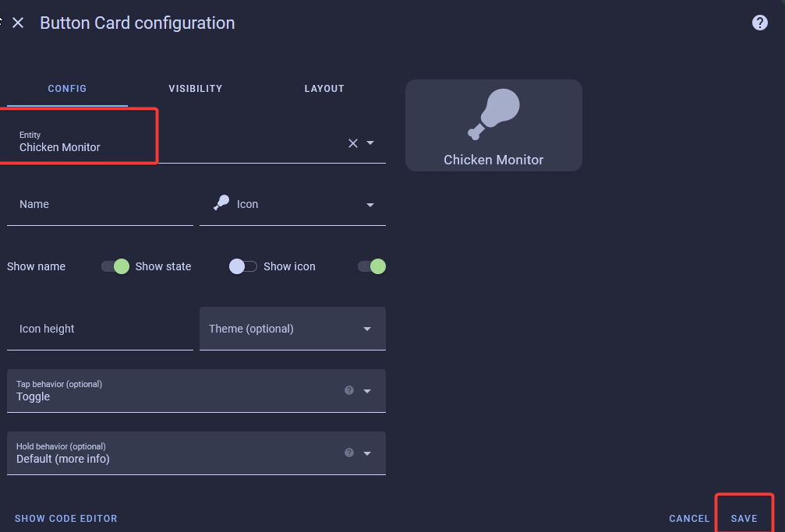This screenshot has width=785, height=532.
Task: Open the Tap behavior dropdown
Action: pyautogui.click(x=366, y=390)
